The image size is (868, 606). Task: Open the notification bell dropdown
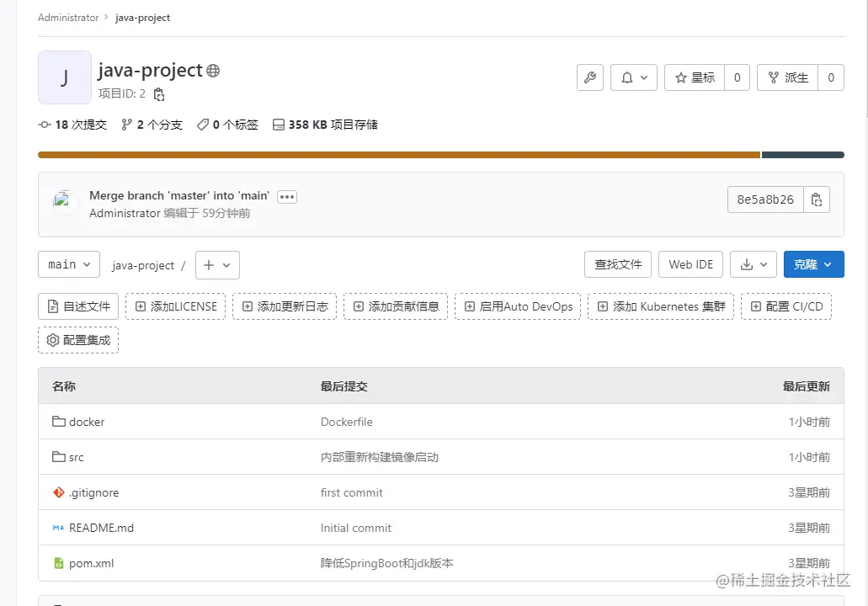click(x=633, y=77)
